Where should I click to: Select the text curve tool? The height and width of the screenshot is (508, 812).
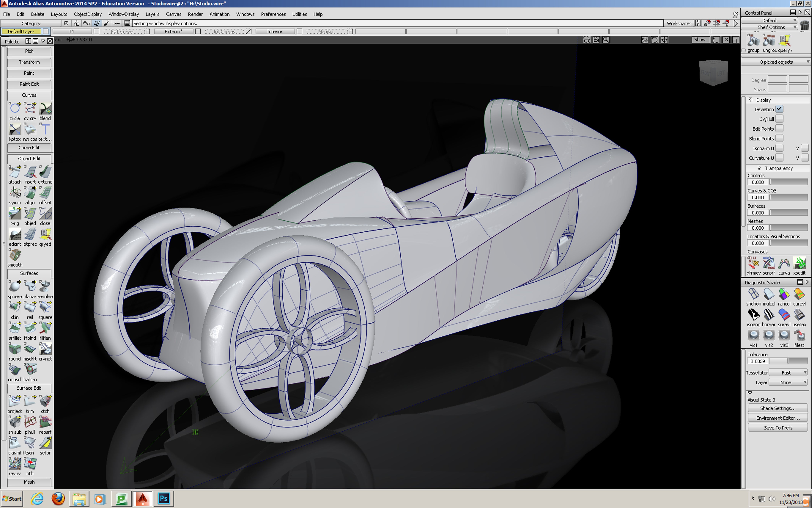(45, 129)
